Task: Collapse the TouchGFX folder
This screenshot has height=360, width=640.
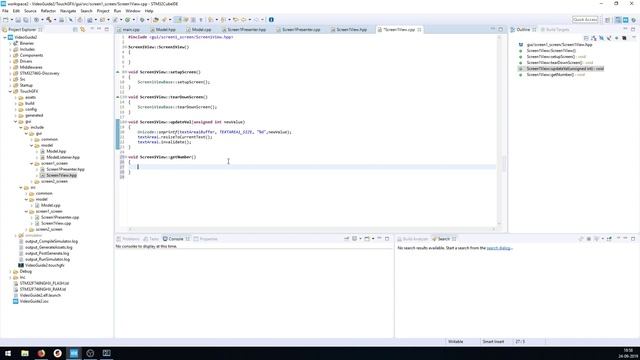Action: point(10,91)
